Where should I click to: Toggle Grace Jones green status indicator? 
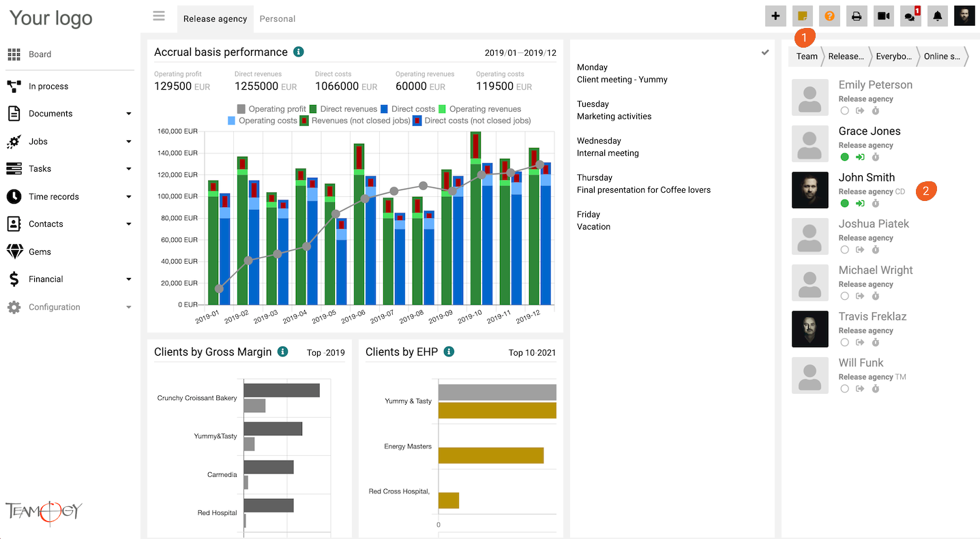844,157
